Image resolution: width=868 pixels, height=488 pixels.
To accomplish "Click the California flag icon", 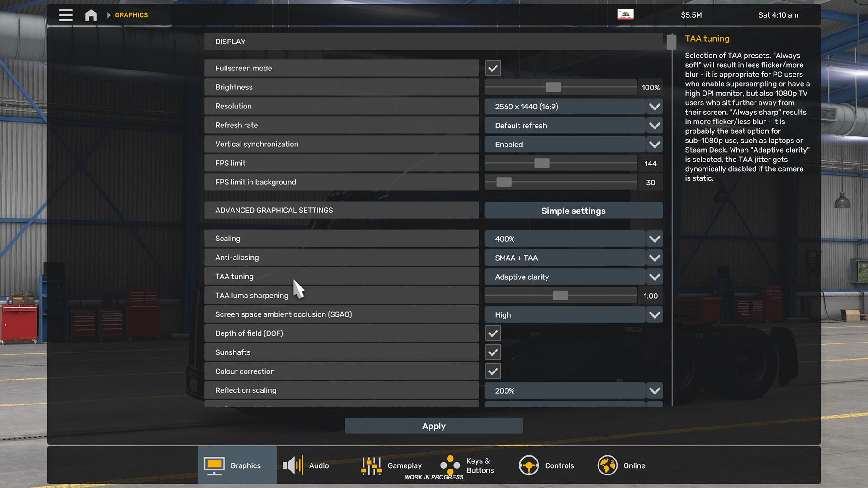I will coord(625,14).
